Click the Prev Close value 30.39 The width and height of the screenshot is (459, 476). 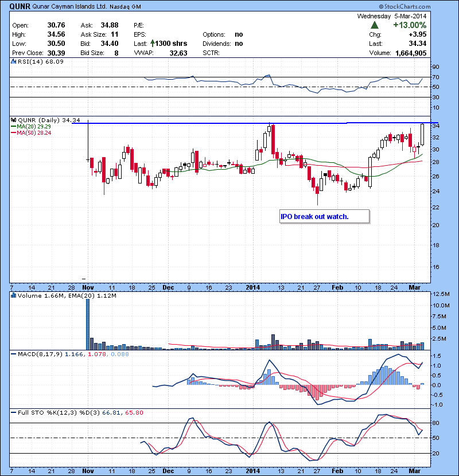[56, 53]
